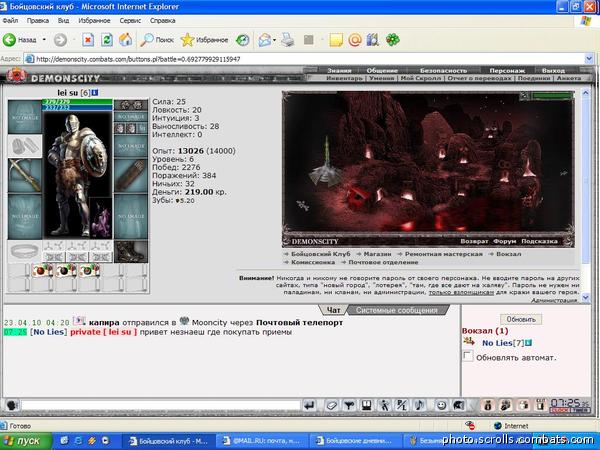This screenshot has height=450, width=600.
Task: Open the Home page house icon
Action: pyautogui.click(x=126, y=39)
